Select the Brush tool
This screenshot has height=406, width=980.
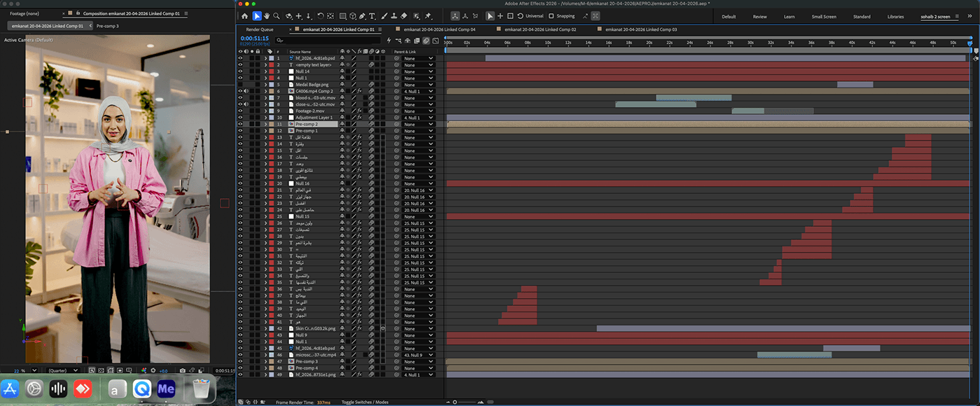[384, 16]
